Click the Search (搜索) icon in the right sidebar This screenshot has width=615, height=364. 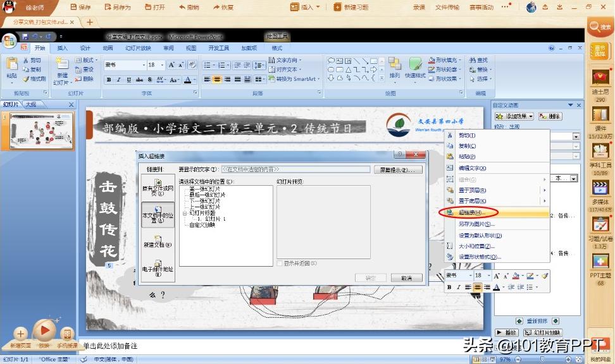(600, 27)
